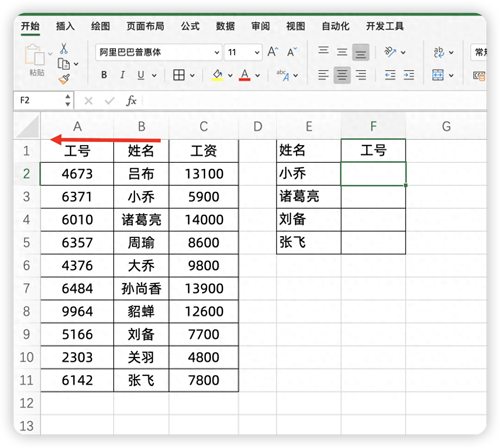Click the 常规 number format box
This screenshot has width=500, height=448.
coord(481,52)
